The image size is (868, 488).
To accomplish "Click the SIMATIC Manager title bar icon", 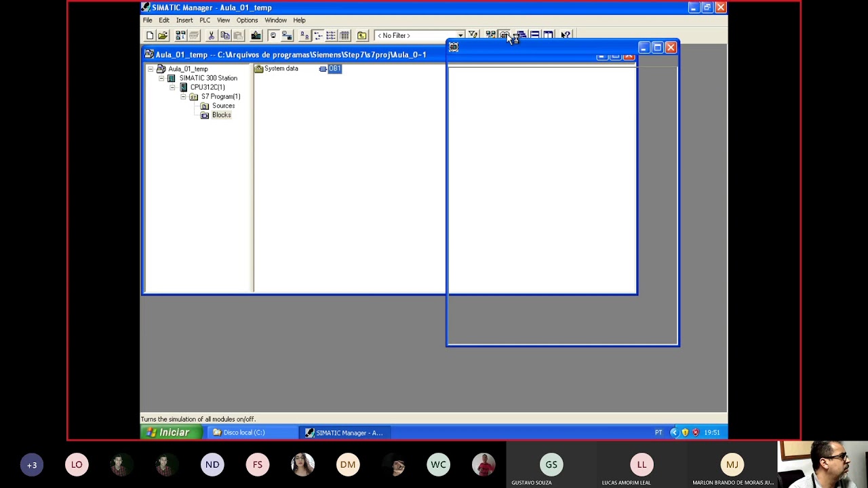I will [x=146, y=7].
